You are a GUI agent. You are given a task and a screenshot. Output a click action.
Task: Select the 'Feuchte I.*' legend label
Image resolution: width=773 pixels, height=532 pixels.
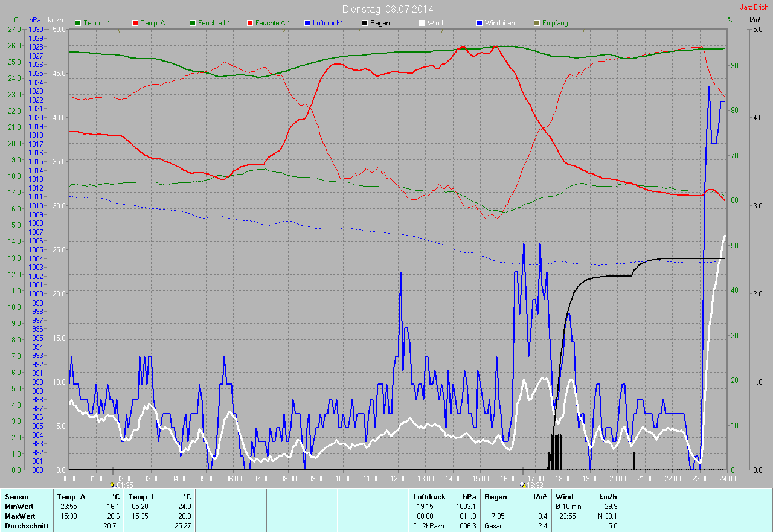coord(214,23)
